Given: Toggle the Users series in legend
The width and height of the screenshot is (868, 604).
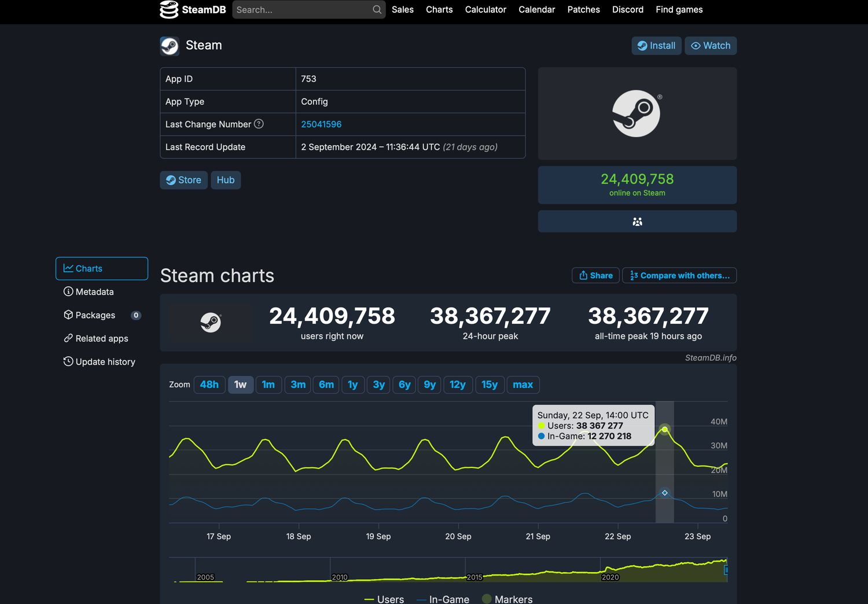Looking at the screenshot, I should [384, 599].
